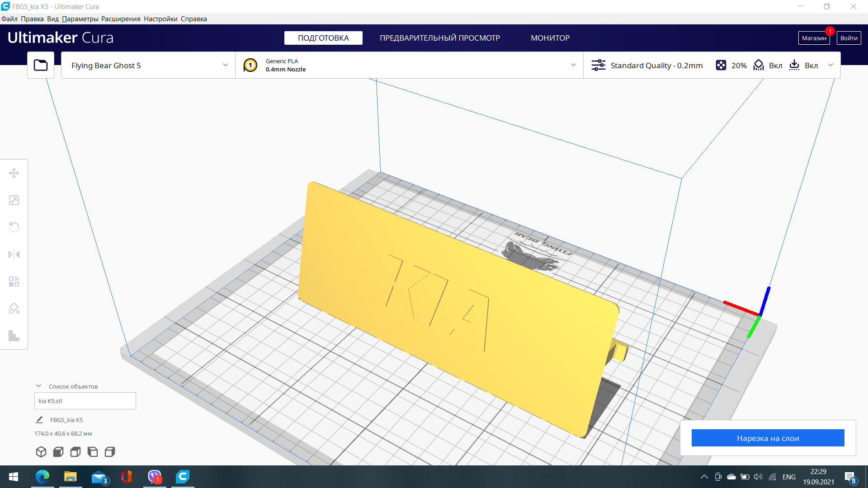Click the Войти sign-in button

(849, 38)
